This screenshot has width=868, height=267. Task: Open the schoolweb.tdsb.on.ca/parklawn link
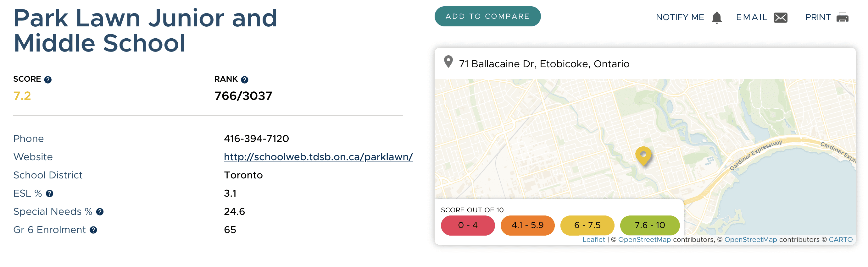(x=318, y=157)
